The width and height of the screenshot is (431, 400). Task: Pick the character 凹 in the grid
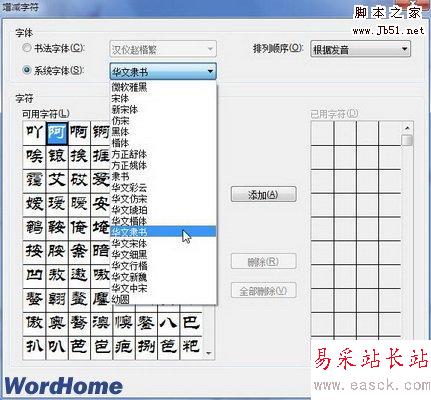tap(35, 275)
